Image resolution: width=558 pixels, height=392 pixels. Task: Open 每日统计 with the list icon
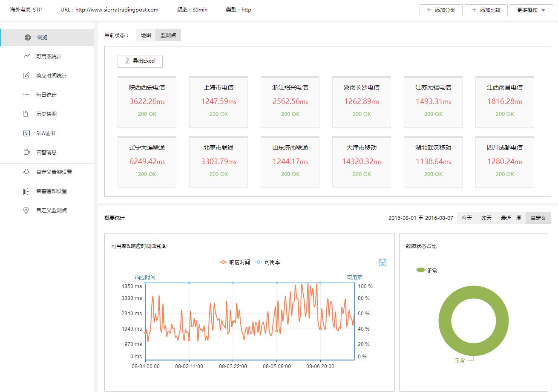coord(26,95)
